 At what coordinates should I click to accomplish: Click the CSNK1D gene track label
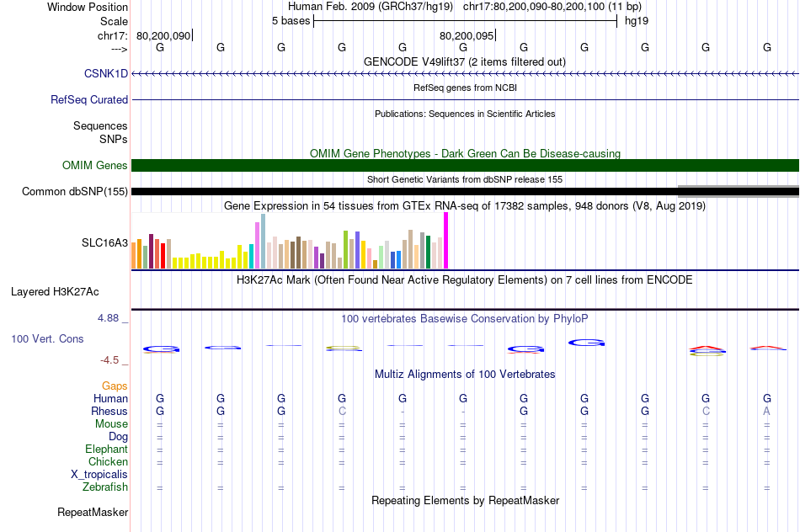pos(106,73)
